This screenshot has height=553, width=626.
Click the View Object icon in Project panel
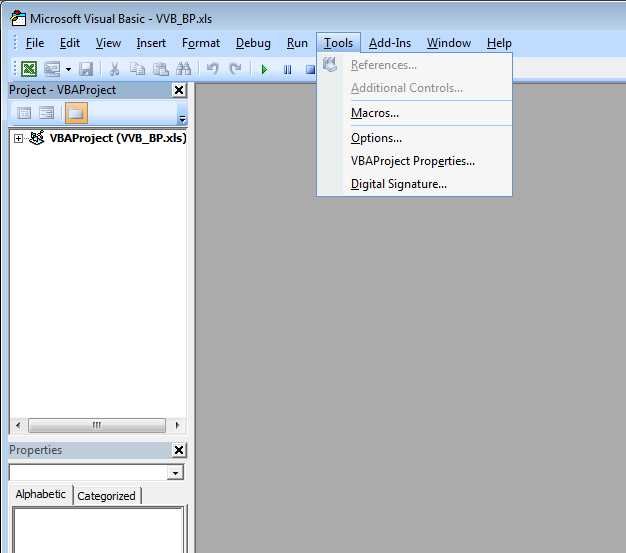point(47,113)
